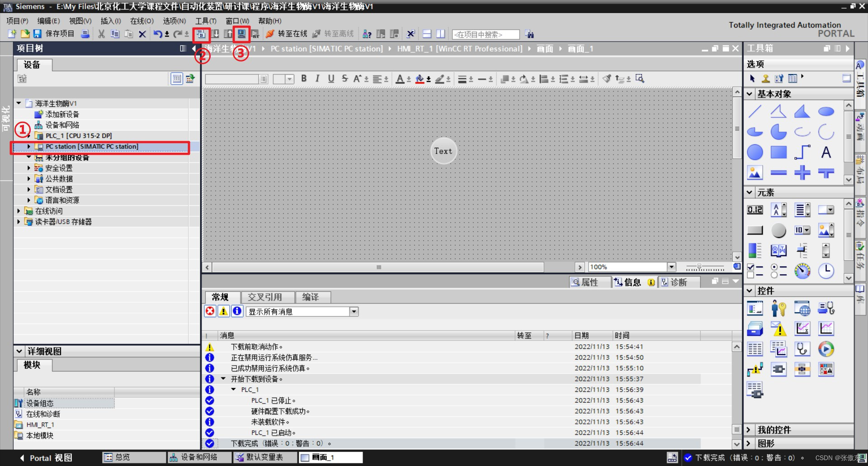The height and width of the screenshot is (466, 868).
Task: Select the Graphic view tool in 基本对象
Action: point(755,172)
